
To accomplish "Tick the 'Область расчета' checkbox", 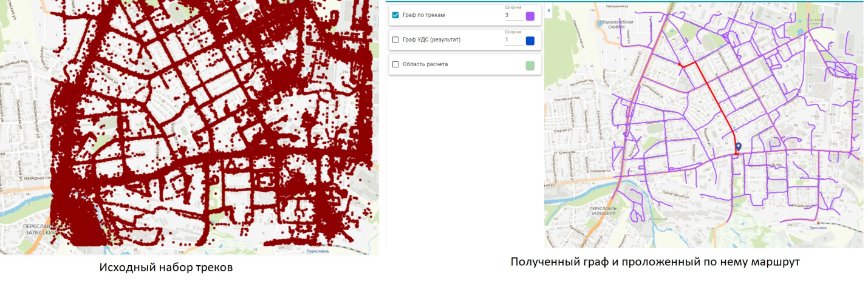I will (395, 64).
